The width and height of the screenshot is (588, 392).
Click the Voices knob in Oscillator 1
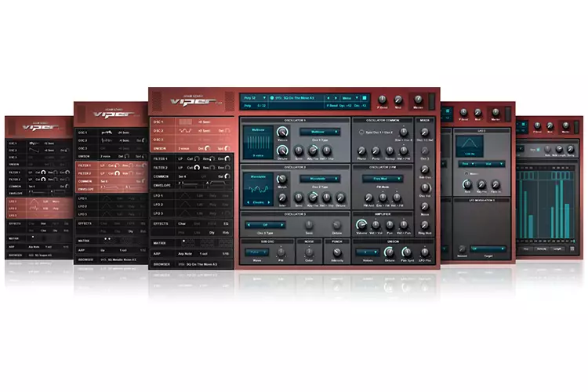tap(282, 132)
